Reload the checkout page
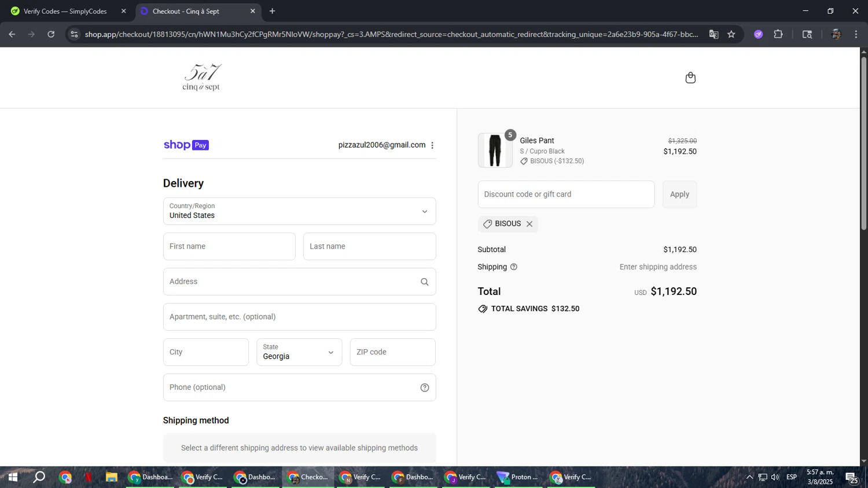This screenshot has height=488, width=868. point(51,34)
